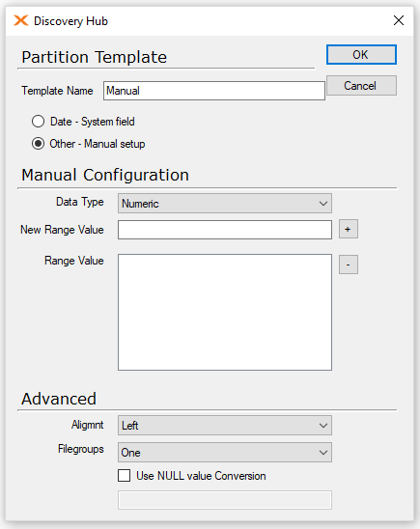This screenshot has width=420, height=529.
Task: Confirm with the OK button
Action: click(x=361, y=55)
